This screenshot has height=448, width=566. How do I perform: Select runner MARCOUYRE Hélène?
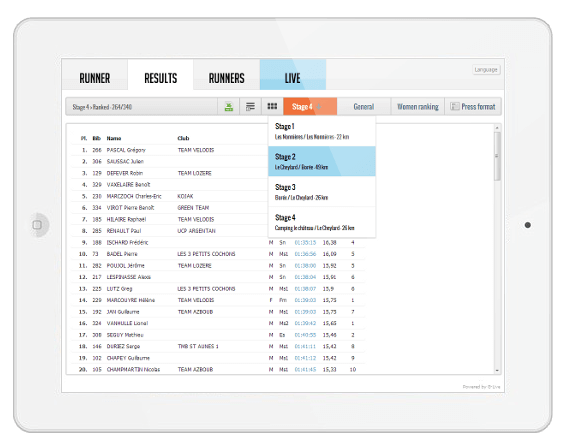(x=131, y=300)
